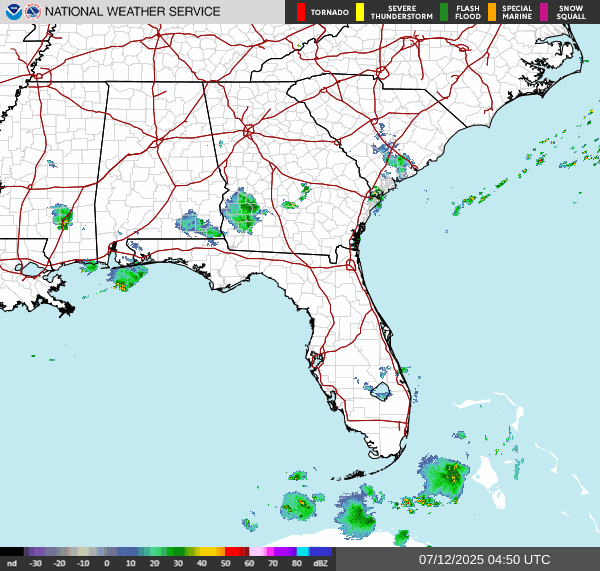This screenshot has width=600, height=571.
Task: Click the -20 value on dBZ scale
Action: [x=59, y=563]
